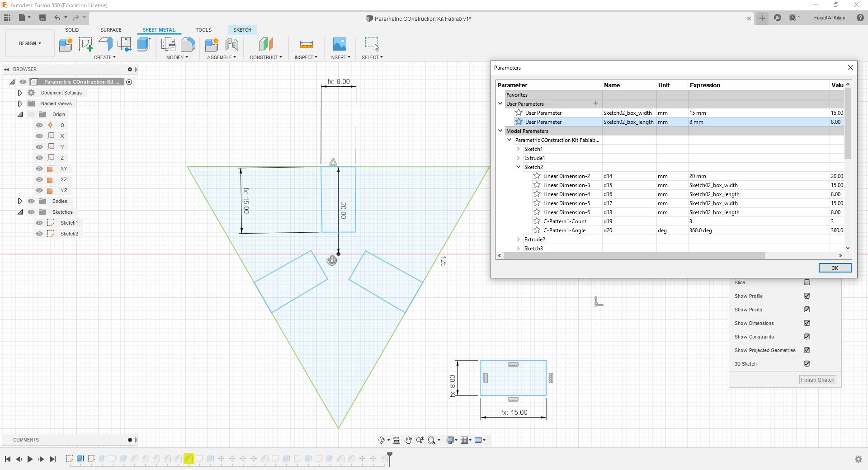Toggle visibility of the XY plane
Screen dimensions: 868x470
tap(39, 169)
